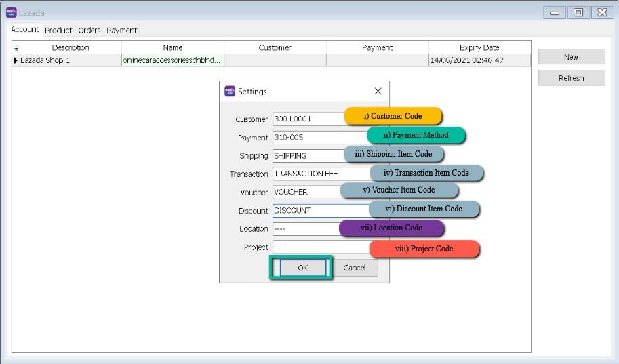Image resolution: width=619 pixels, height=364 pixels.
Task: Cancel the Settings dialog
Action: coord(354,268)
